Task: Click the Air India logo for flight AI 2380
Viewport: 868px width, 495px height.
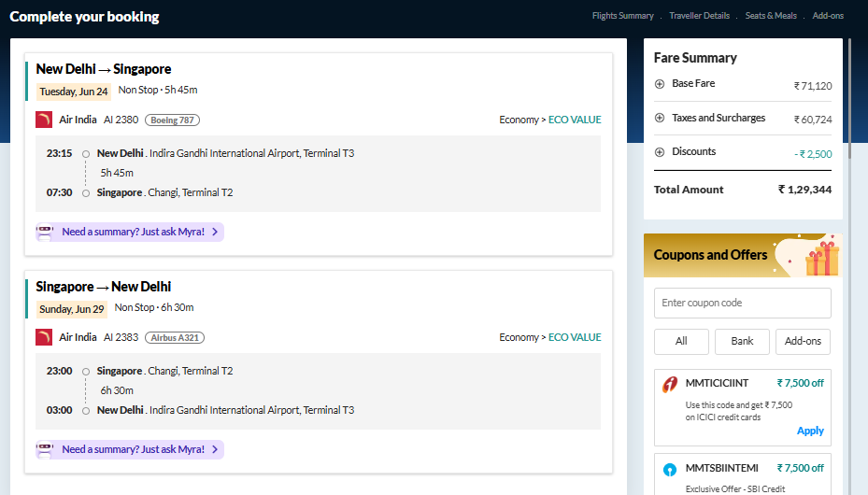Action: point(44,120)
